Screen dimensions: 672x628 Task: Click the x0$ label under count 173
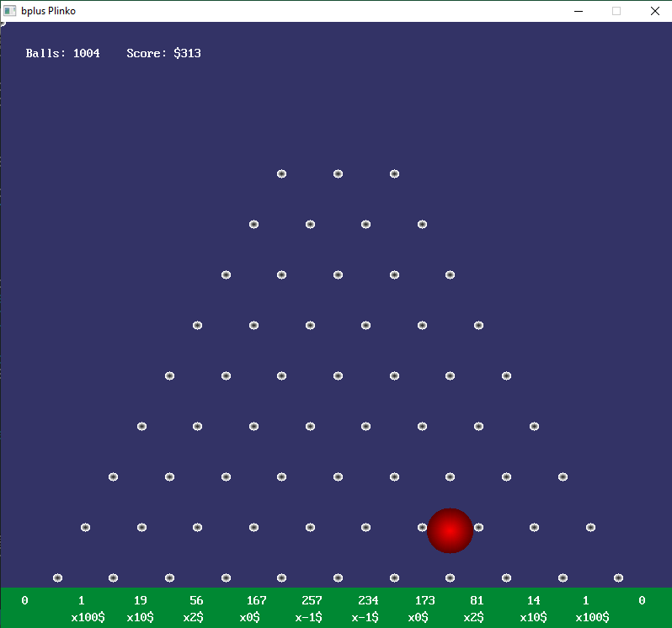(x=419, y=617)
